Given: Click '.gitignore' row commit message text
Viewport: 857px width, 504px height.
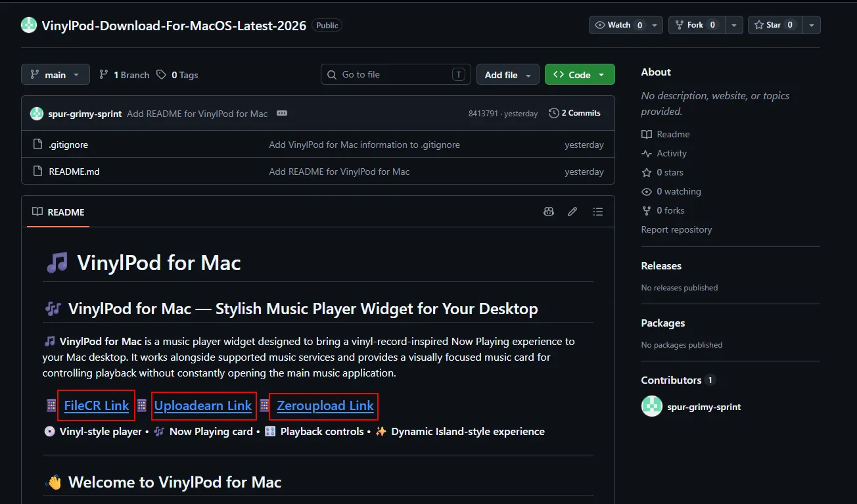Looking at the screenshot, I should click(364, 145).
